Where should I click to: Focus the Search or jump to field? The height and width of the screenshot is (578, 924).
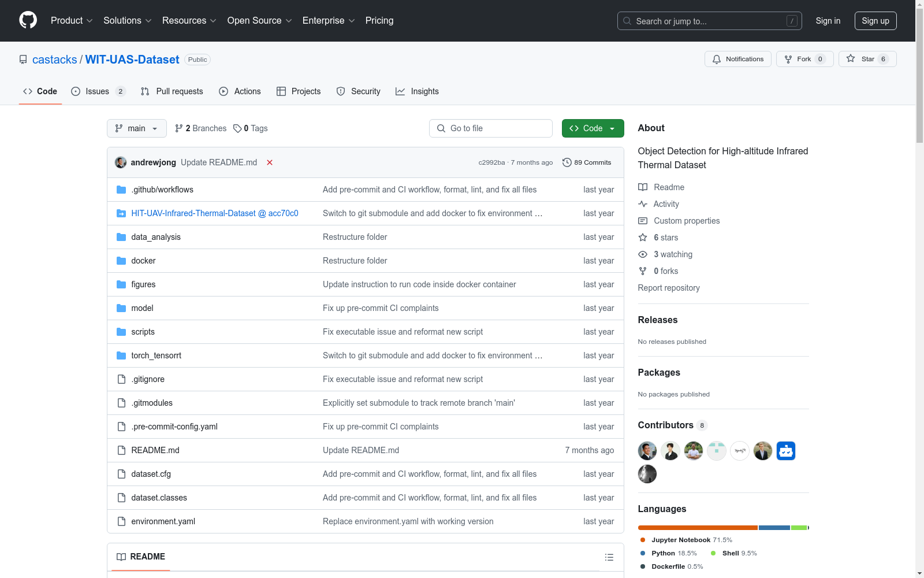(710, 21)
